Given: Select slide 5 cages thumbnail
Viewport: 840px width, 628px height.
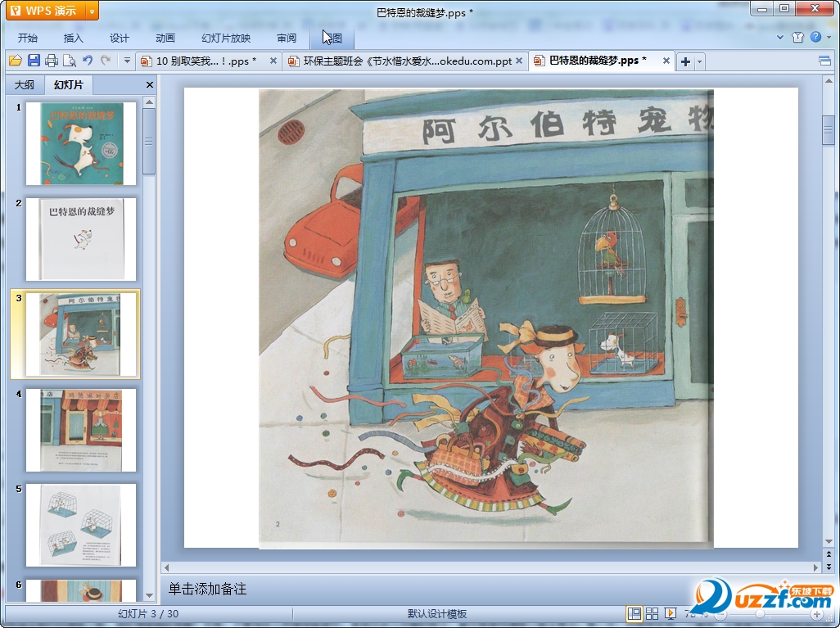Looking at the screenshot, I should [x=81, y=525].
